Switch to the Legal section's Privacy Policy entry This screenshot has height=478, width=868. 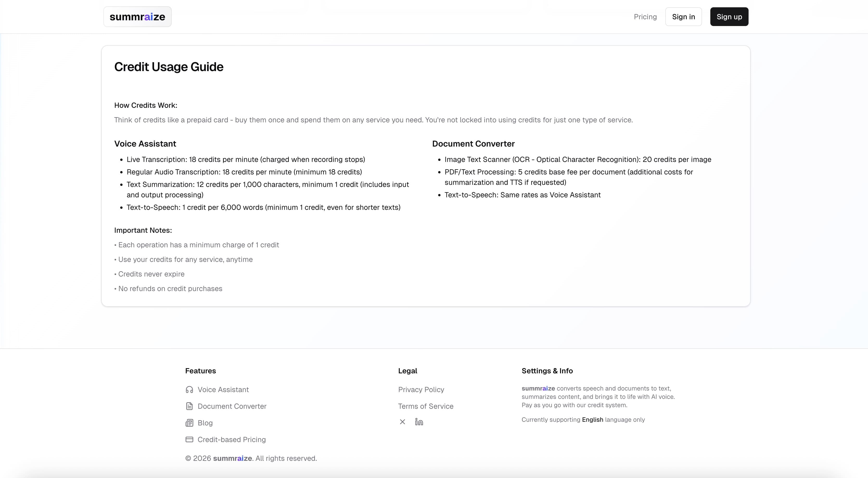[x=421, y=390]
